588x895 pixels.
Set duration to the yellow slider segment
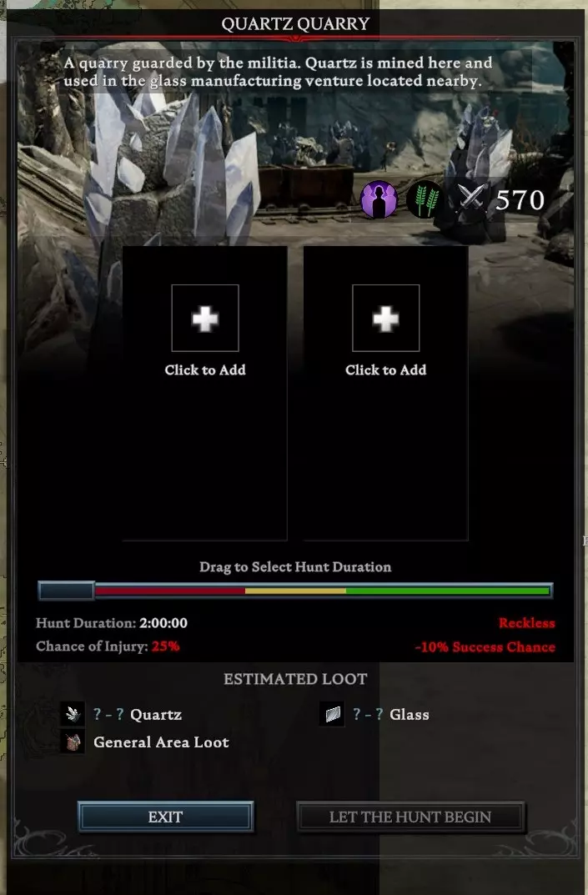click(296, 591)
